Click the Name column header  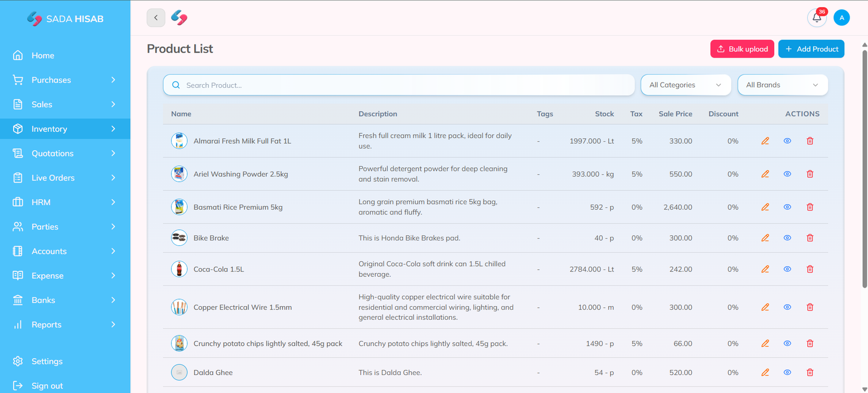[181, 114]
